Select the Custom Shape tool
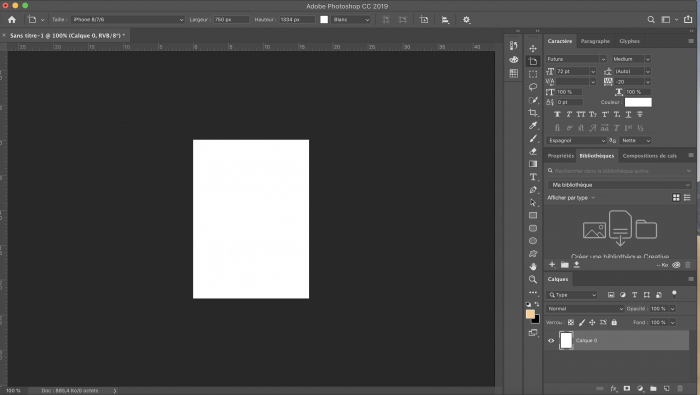This screenshot has width=700, height=395. [x=533, y=254]
